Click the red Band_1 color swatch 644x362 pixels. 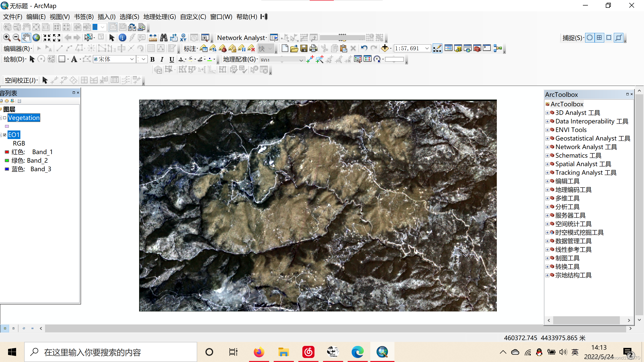(7, 152)
